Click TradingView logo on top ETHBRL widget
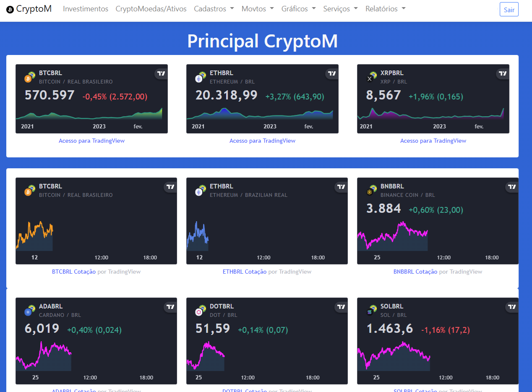532x392 pixels. 332,73
